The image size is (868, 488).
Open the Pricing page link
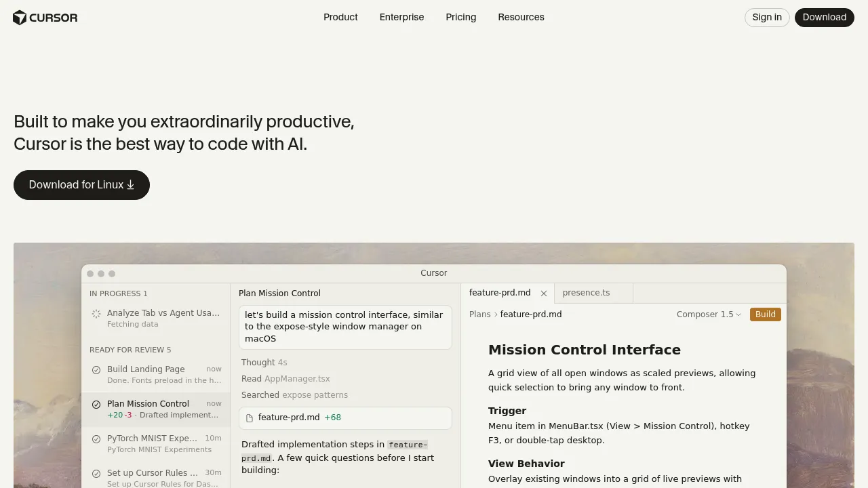(x=460, y=18)
